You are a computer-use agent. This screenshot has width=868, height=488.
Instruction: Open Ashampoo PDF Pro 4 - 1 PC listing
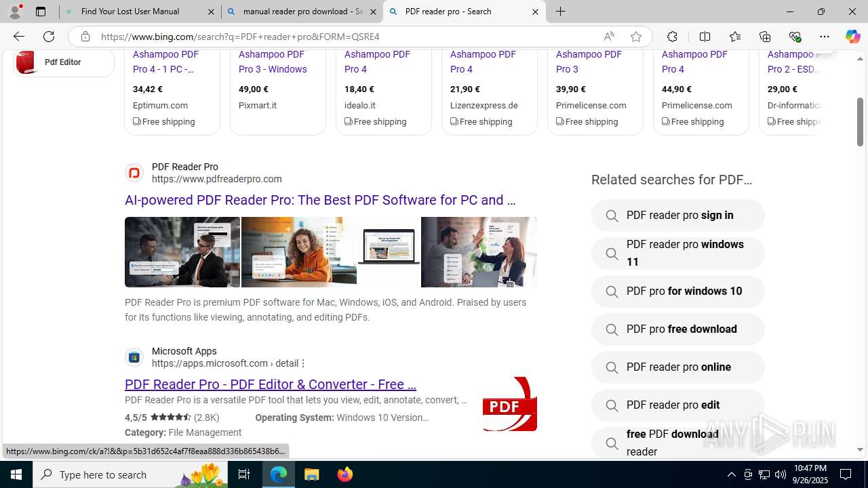click(x=165, y=62)
